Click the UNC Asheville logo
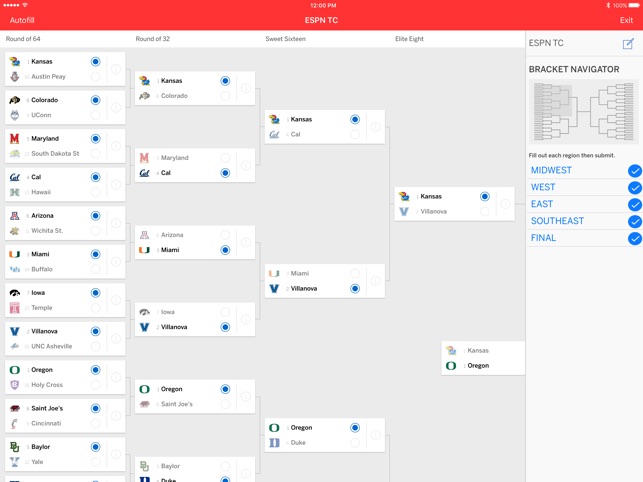 (15, 346)
